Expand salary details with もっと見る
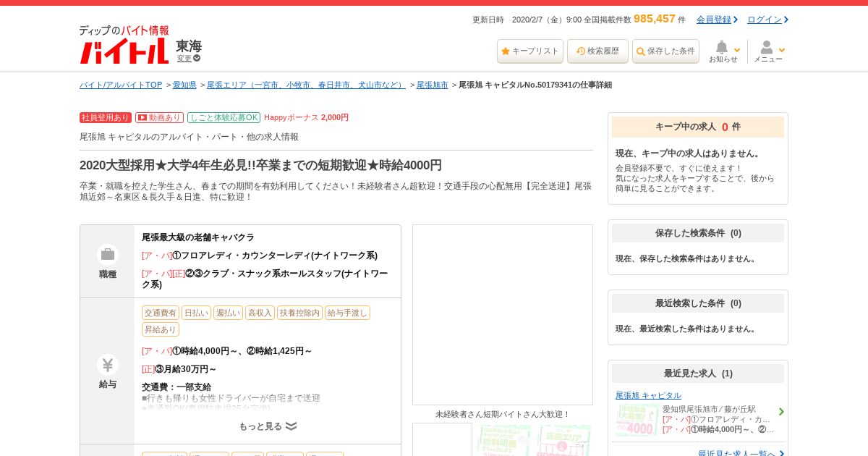The width and height of the screenshot is (868, 456). pos(268,426)
